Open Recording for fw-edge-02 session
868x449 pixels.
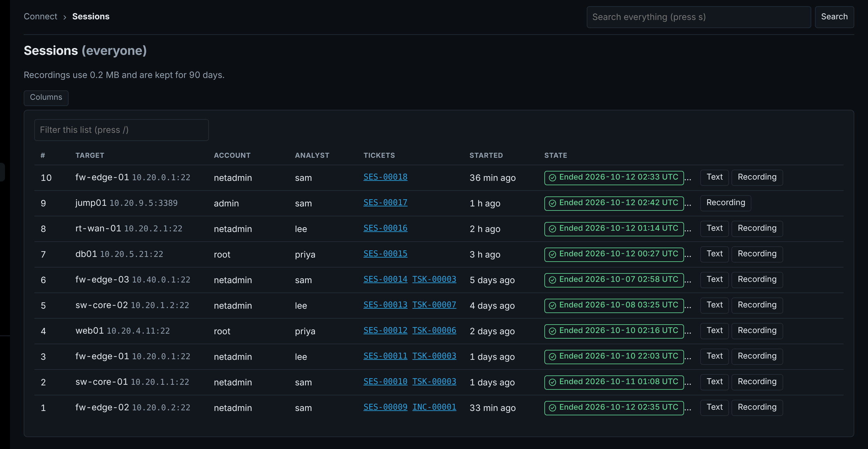click(757, 408)
